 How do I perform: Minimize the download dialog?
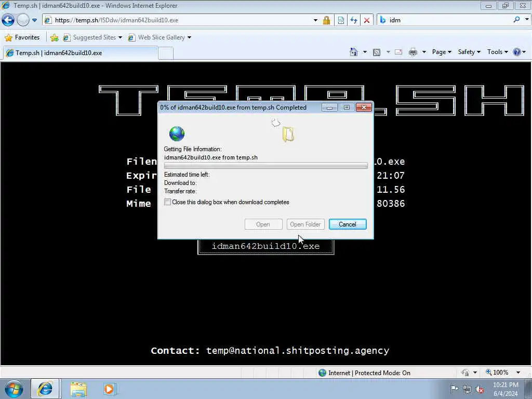pos(329,108)
